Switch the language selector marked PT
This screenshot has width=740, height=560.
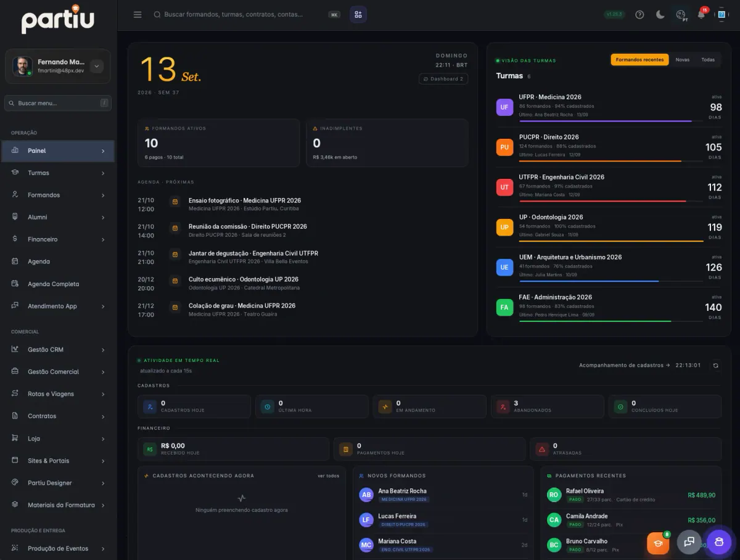pyautogui.click(x=681, y=15)
